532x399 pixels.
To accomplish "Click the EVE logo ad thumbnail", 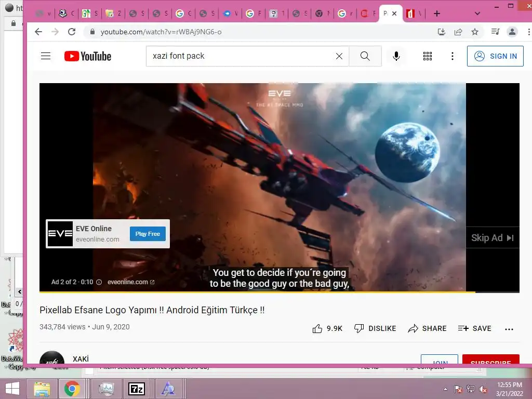I will (60, 234).
